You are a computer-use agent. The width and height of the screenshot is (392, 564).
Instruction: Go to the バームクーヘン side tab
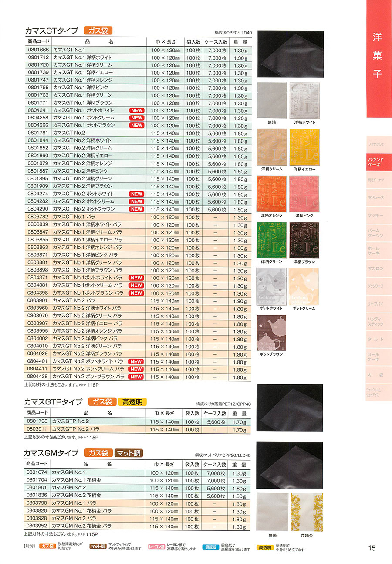pyautogui.click(x=379, y=233)
